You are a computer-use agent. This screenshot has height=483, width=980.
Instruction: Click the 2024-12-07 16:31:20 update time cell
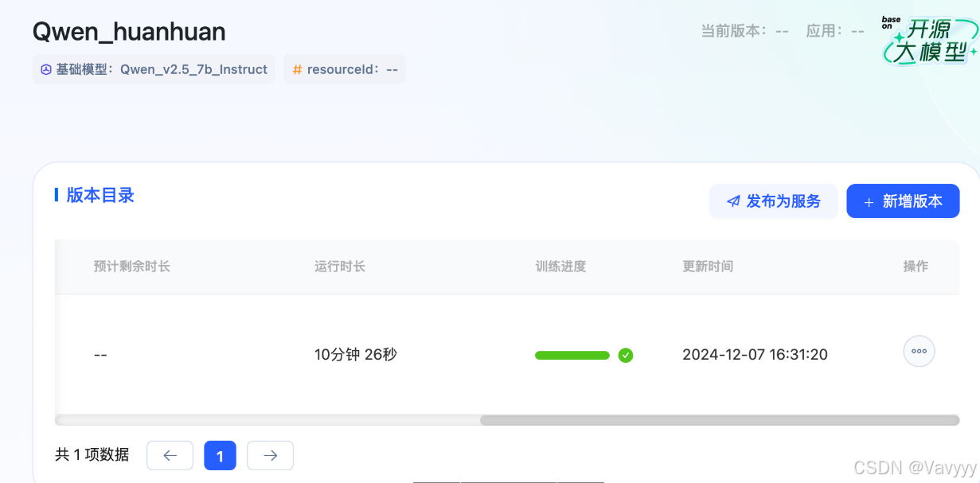[755, 355]
